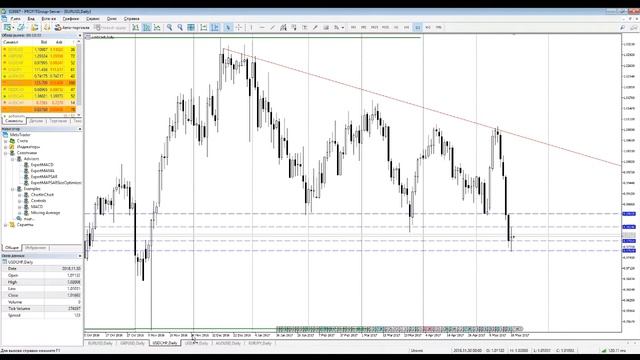Click connection status in status bar
Image resolution: width=640 pixels, height=360 pixels.
614,351
